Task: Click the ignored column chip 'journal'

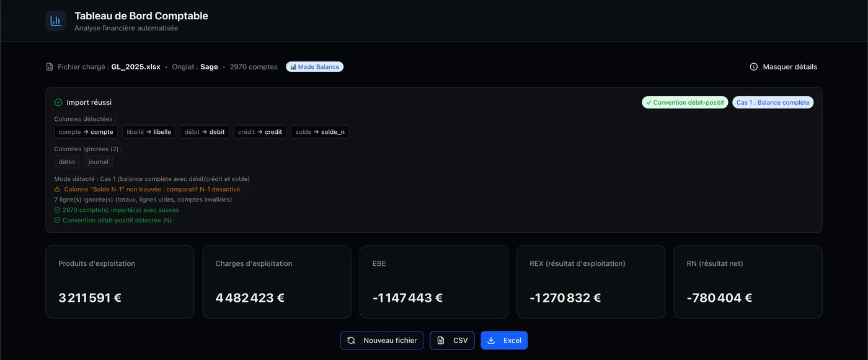Action: [99, 162]
